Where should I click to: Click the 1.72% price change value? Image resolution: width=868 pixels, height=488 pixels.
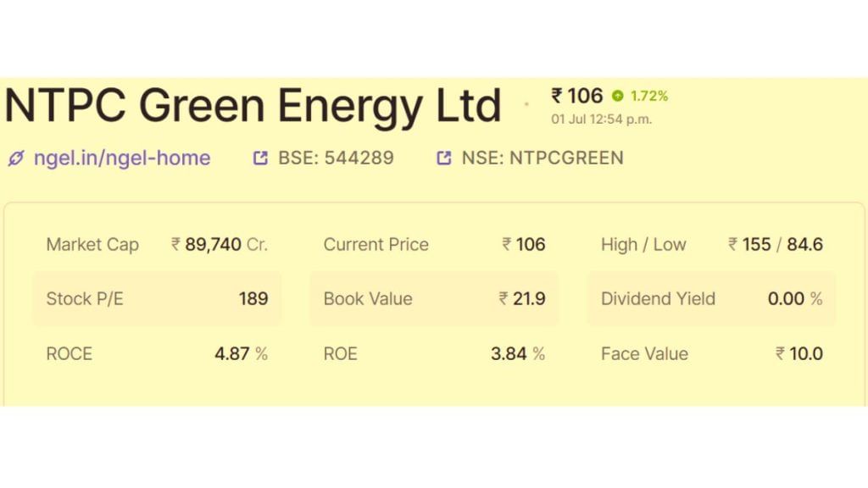tap(649, 97)
